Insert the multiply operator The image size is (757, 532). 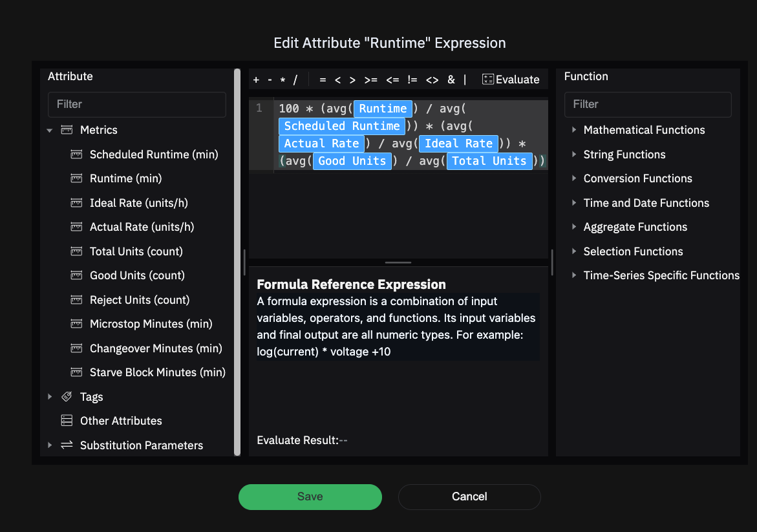point(283,80)
